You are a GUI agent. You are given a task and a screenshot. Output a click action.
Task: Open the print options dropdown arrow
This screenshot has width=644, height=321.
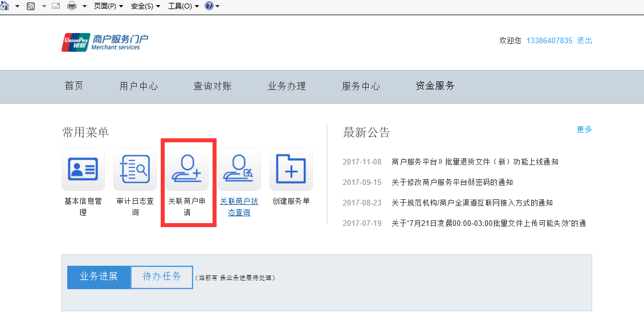pyautogui.click(x=84, y=6)
